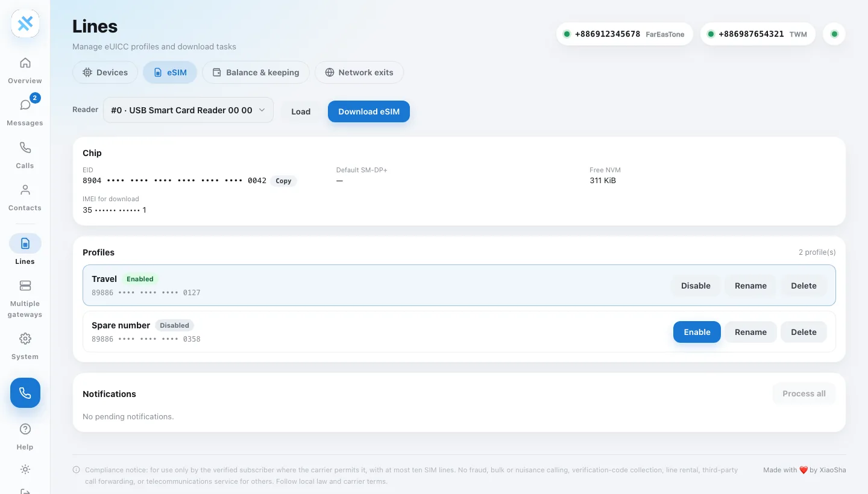Click Process all notifications button
868x494 pixels.
804,393
